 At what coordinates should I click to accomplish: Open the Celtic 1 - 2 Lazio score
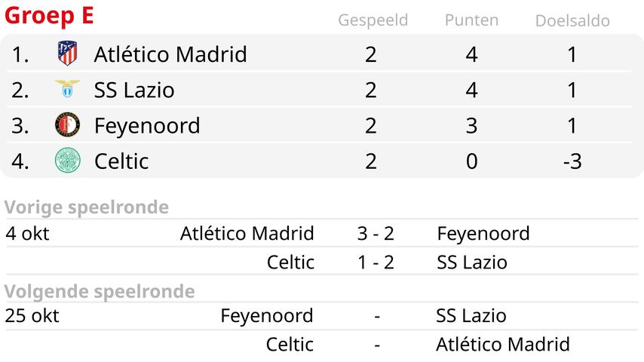click(376, 262)
